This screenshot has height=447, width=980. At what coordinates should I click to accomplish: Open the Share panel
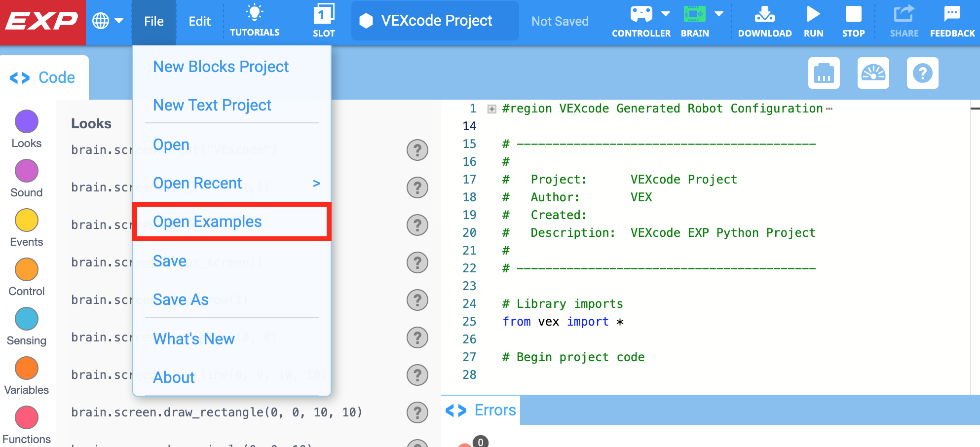point(904,20)
